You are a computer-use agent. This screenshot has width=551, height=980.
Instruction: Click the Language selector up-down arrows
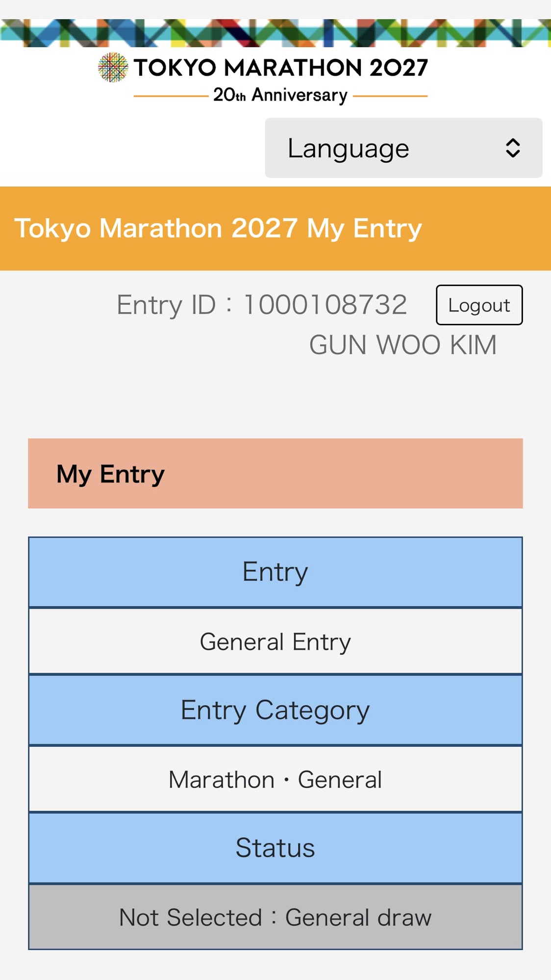pyautogui.click(x=512, y=148)
